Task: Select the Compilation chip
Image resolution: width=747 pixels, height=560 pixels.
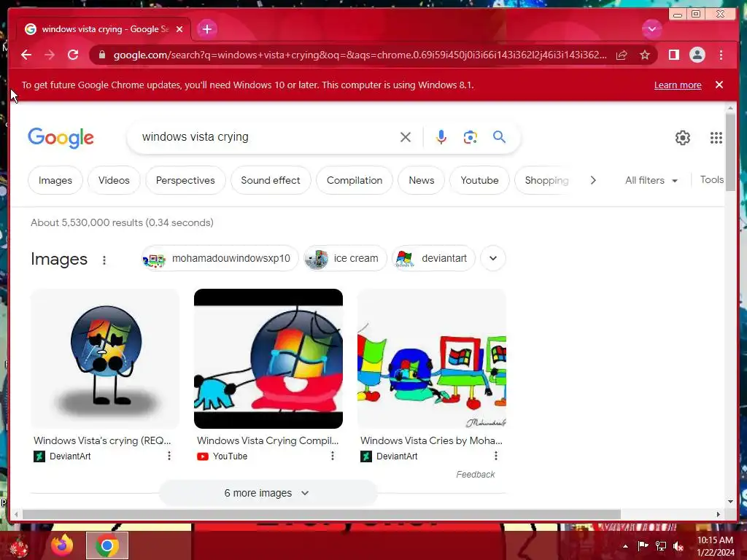Action: point(355,181)
